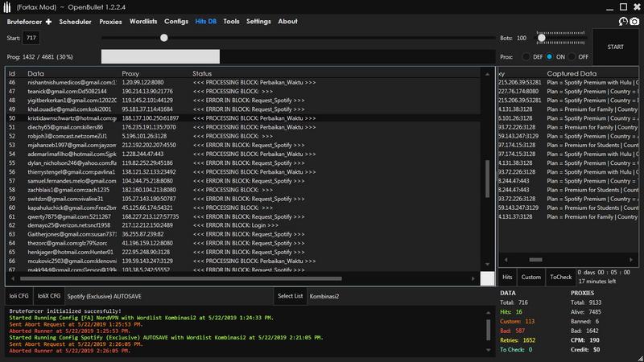This screenshot has width=644, height=362.
Task: Add a new Bruteforcer with plus icon
Action: click(48, 22)
